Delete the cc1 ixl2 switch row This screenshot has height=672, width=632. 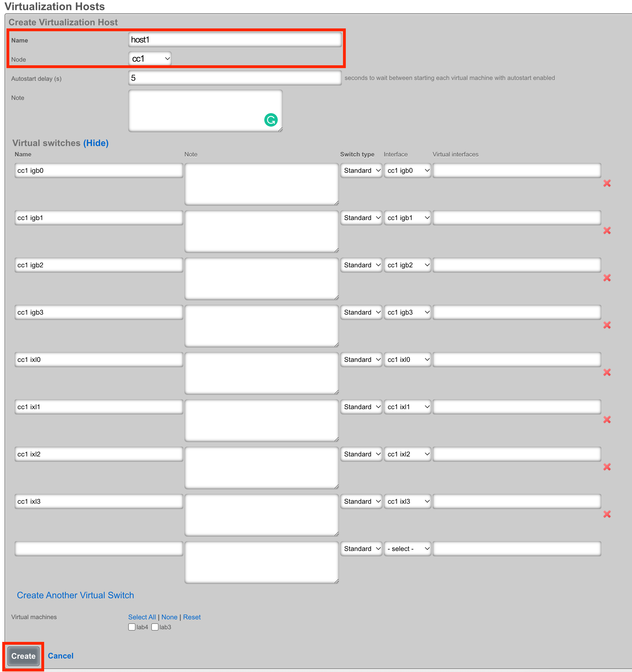coord(607,467)
